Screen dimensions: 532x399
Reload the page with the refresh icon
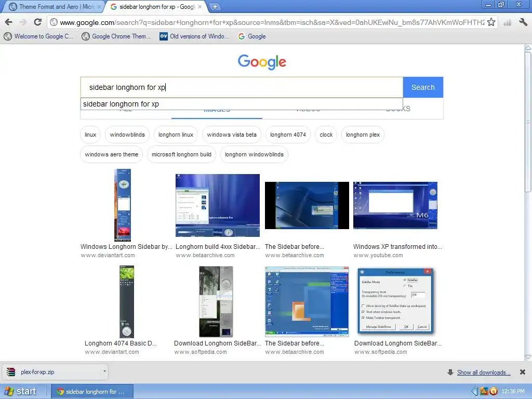[37, 22]
